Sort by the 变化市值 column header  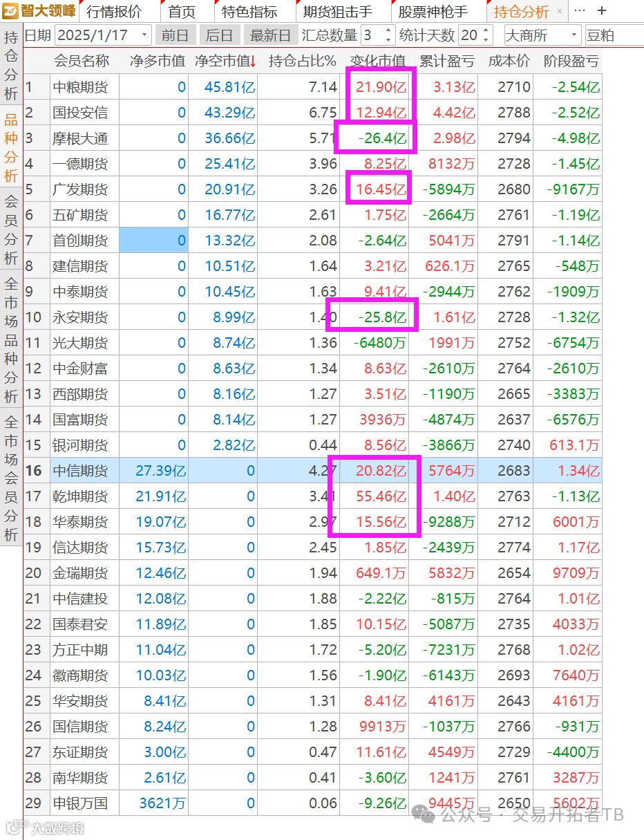[377, 61]
